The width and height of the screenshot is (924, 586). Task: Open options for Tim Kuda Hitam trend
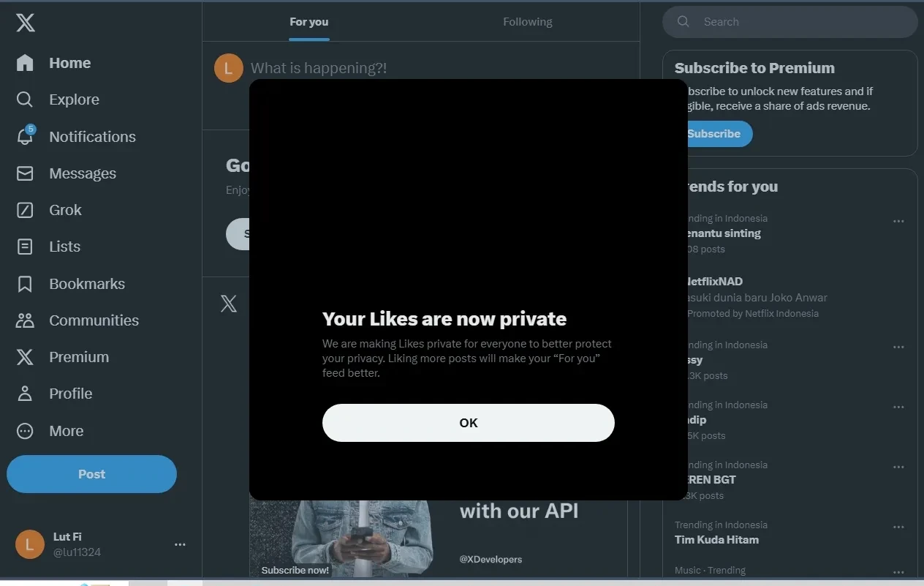(x=898, y=527)
